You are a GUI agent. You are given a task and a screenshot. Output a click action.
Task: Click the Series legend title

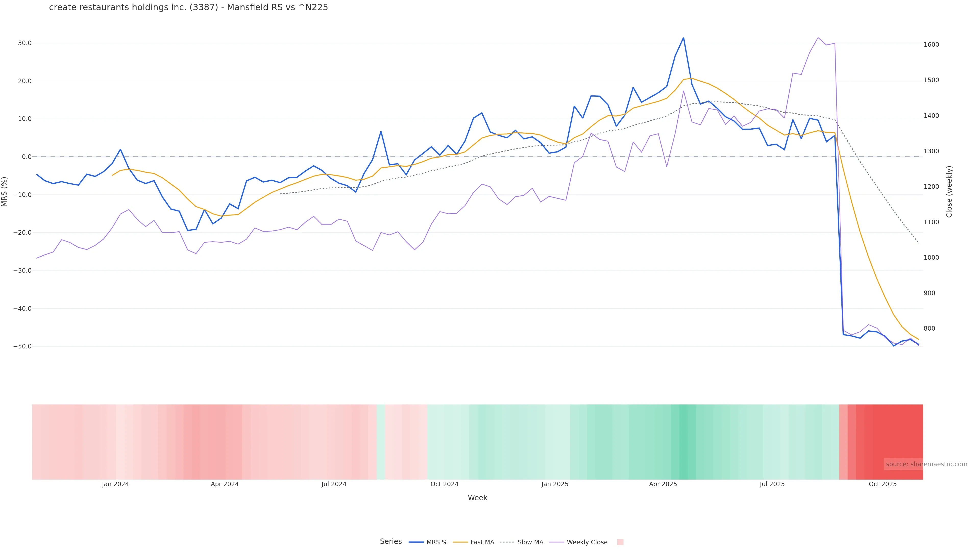[391, 542]
